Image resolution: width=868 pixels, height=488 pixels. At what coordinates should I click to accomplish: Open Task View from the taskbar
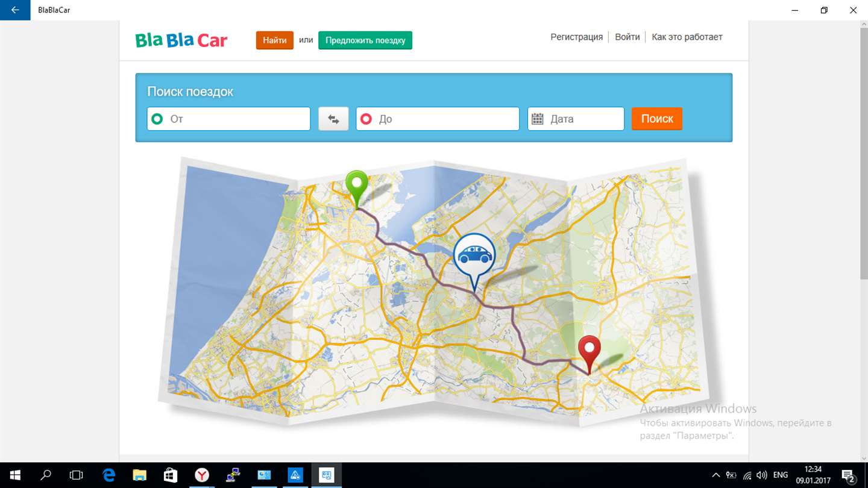(x=76, y=475)
